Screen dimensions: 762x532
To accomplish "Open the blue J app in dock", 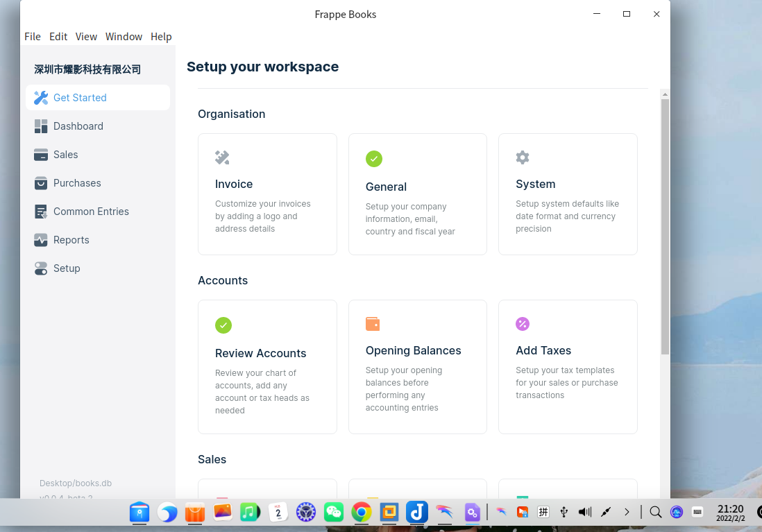I will coord(417,512).
